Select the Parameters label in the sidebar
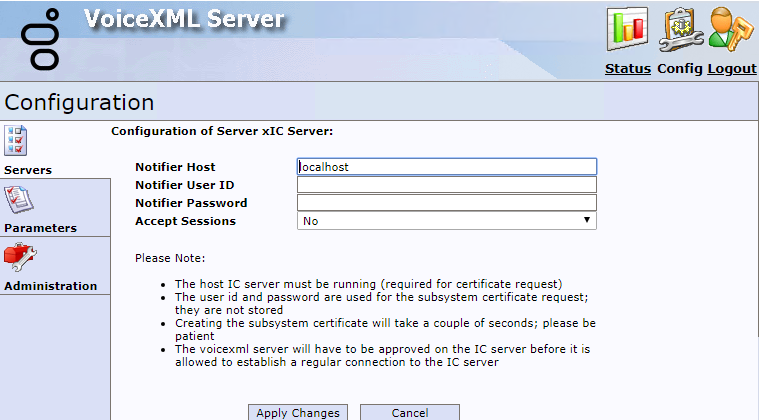Image resolution: width=759 pixels, height=420 pixels. (40, 228)
